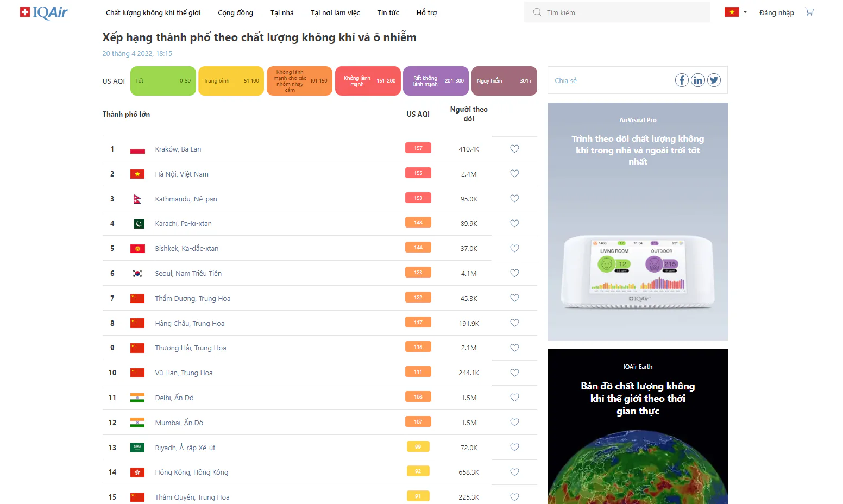This screenshot has height=504, width=843.
Task: Click the green Tốt 0-50 swatch
Action: (163, 81)
